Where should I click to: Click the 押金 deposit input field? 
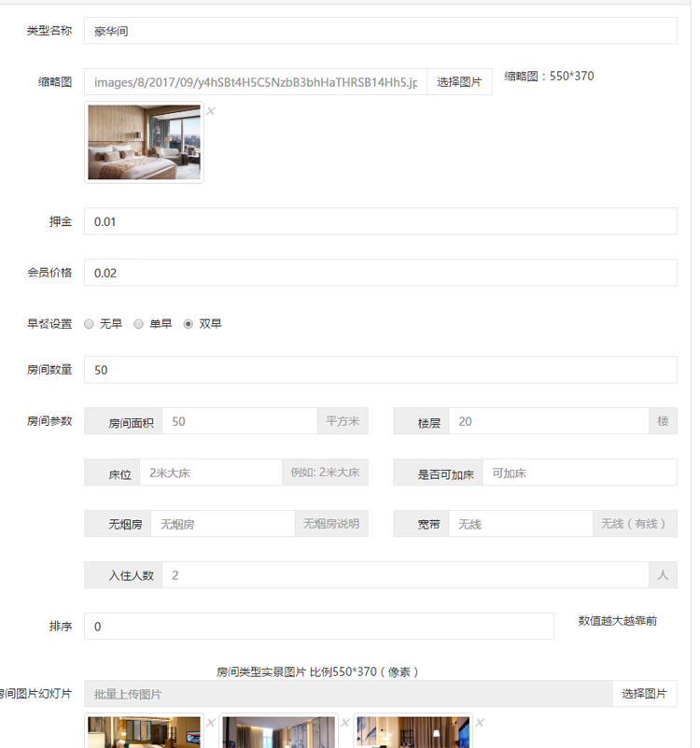coord(380,221)
